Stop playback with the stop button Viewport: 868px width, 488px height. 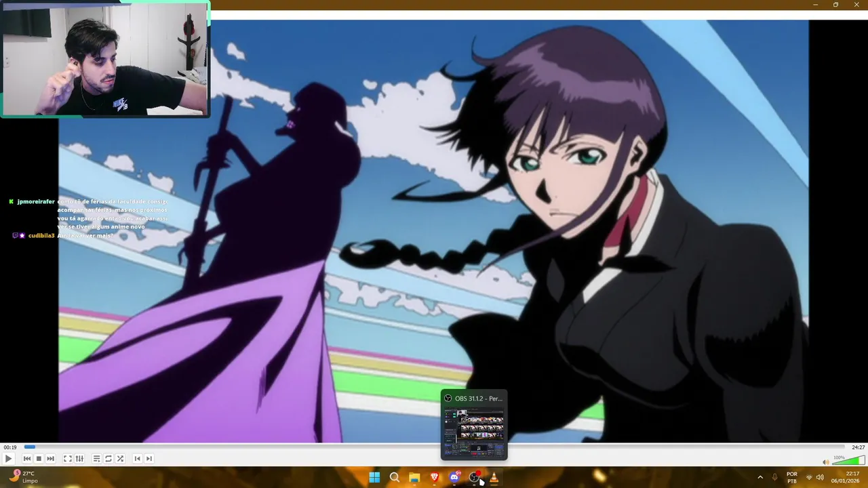point(39,459)
